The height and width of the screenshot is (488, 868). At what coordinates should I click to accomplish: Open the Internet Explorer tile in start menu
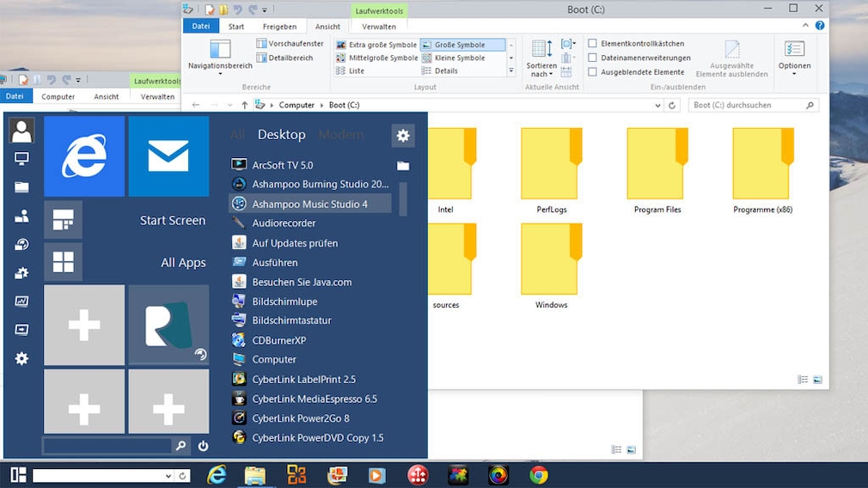click(84, 156)
